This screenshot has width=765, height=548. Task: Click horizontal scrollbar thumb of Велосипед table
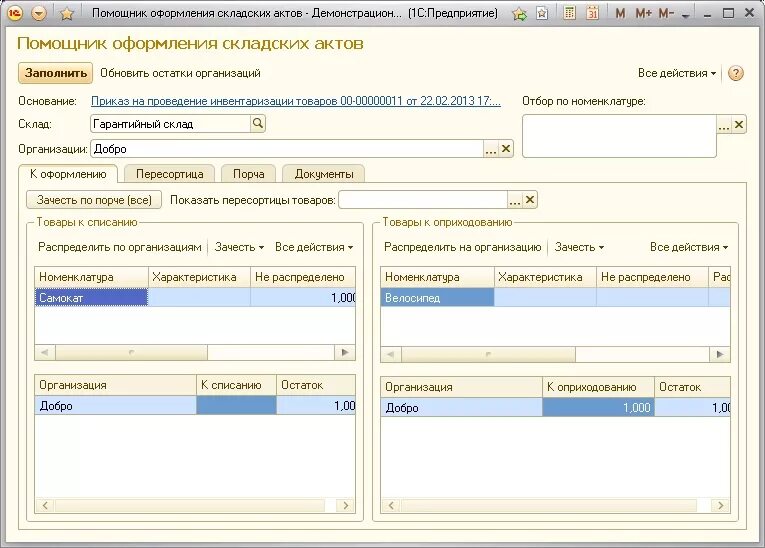click(488, 354)
